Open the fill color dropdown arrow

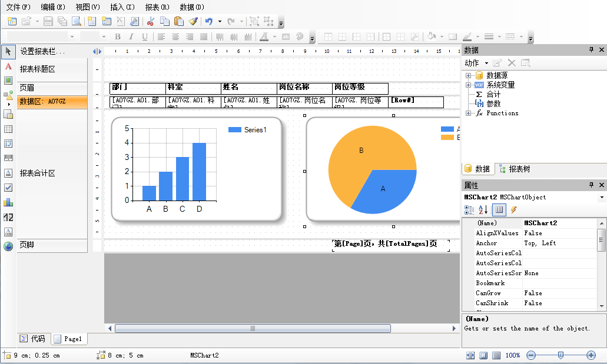click(442, 36)
